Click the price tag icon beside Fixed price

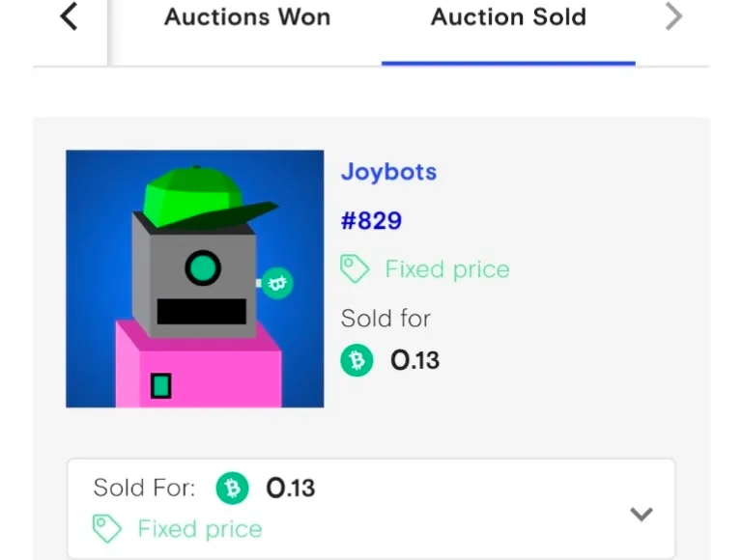click(x=355, y=268)
